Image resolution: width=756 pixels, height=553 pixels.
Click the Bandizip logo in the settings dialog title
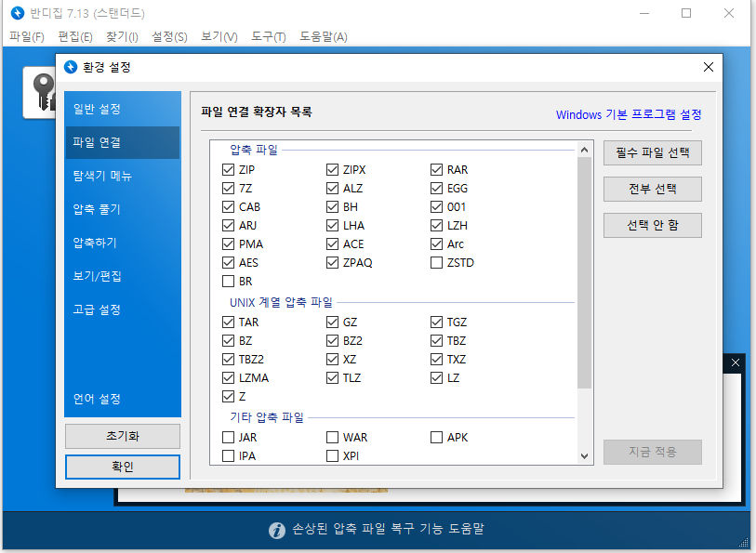point(71,67)
